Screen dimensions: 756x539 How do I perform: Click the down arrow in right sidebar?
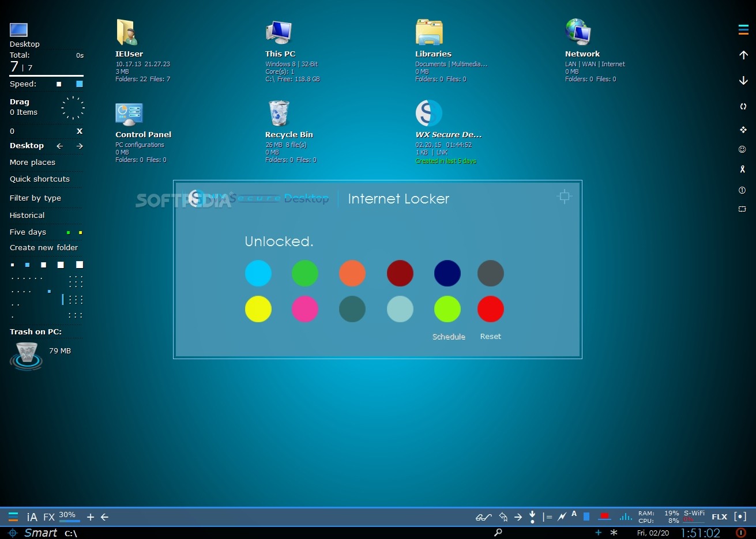pos(743,81)
